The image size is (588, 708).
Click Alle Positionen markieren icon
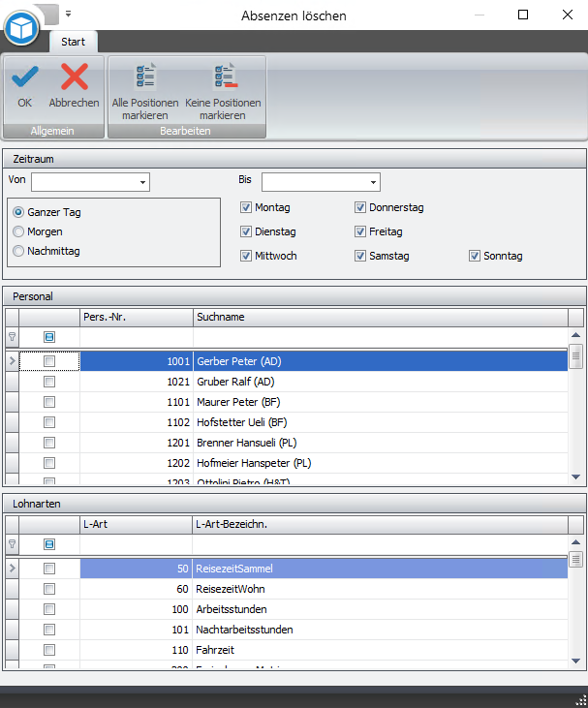(x=145, y=79)
